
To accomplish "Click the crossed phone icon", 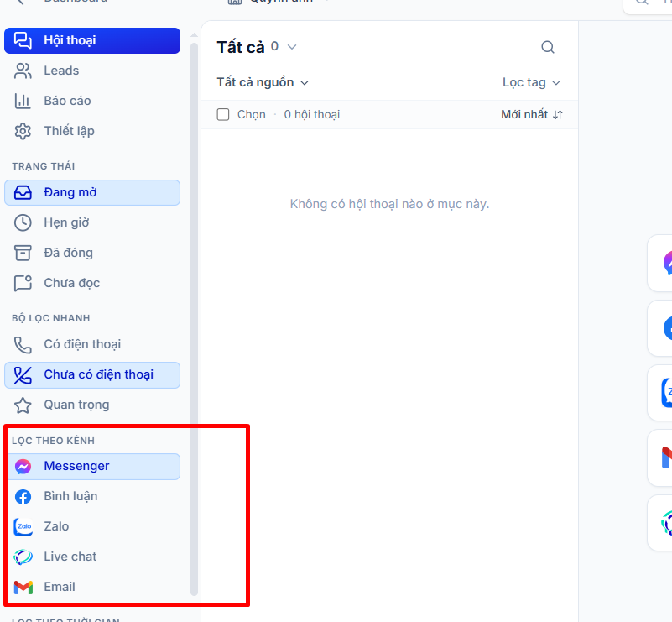I will point(23,375).
